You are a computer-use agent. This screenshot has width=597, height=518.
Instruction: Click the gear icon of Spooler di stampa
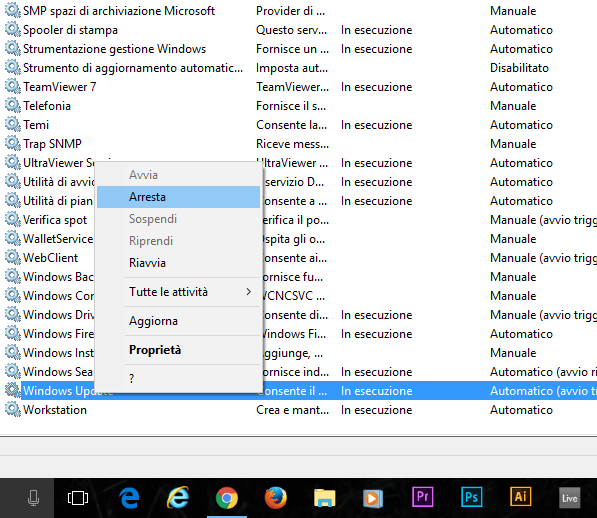point(13,30)
